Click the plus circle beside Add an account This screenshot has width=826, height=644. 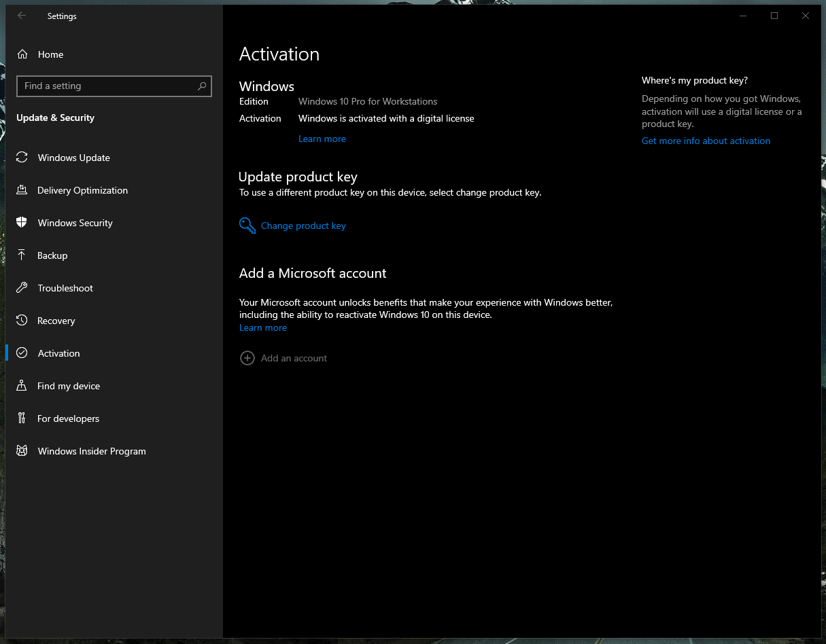coord(247,358)
